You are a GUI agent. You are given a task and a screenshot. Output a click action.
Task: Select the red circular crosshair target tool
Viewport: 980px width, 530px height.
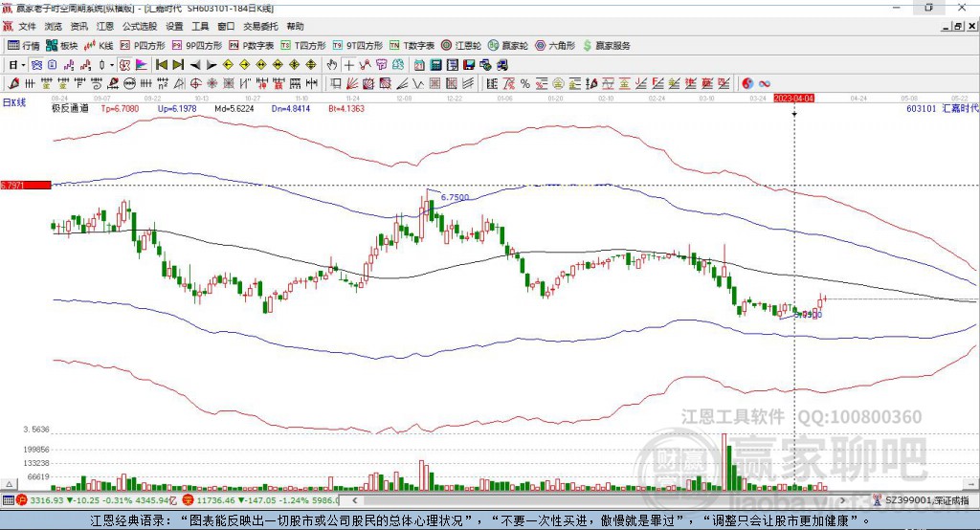pos(195,83)
